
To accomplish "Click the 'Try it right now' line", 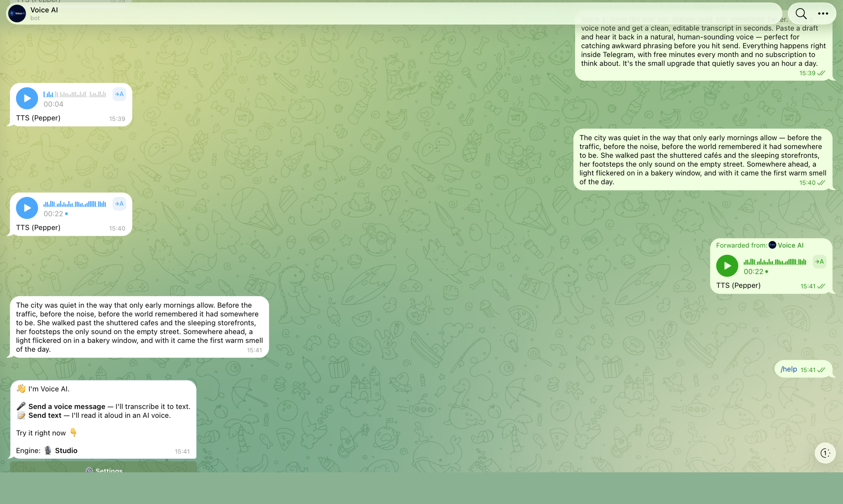I will [46, 433].
